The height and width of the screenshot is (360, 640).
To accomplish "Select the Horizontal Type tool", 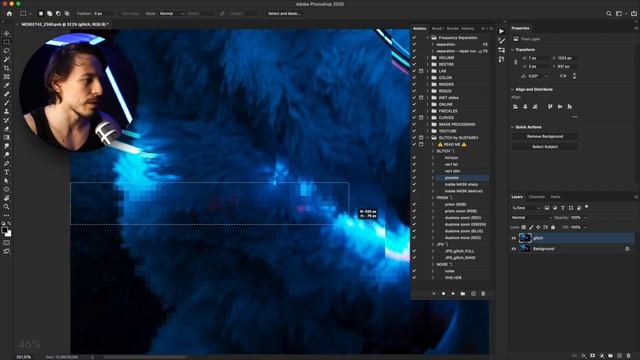I will click(7, 172).
